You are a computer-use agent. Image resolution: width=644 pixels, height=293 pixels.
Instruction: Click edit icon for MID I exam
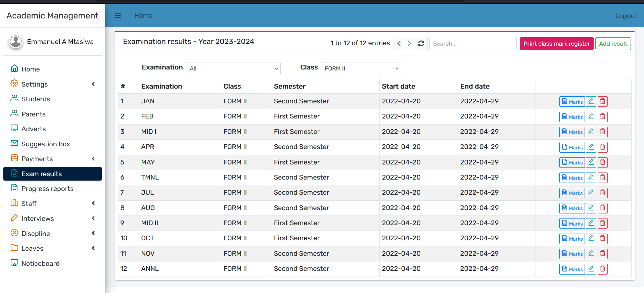591,132
